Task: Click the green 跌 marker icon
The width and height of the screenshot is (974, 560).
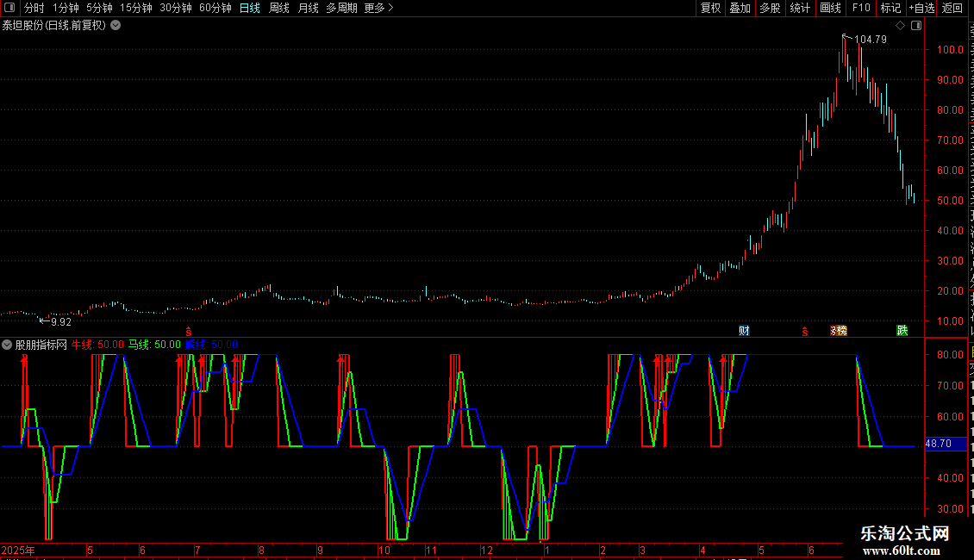Action: point(902,331)
